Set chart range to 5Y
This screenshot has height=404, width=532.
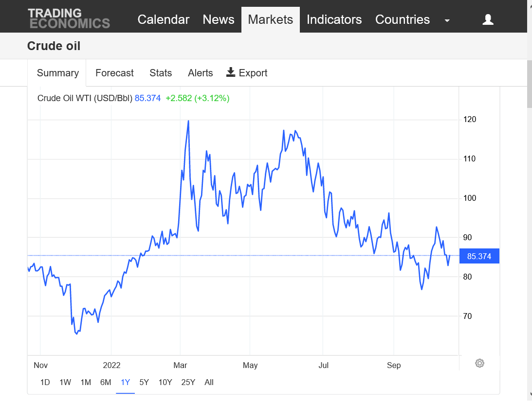pos(144,382)
